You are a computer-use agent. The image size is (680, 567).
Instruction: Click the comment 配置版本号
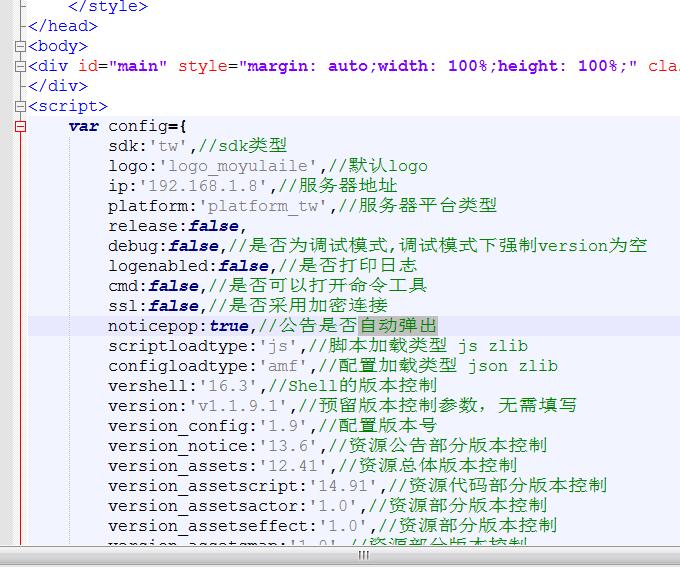pos(387,426)
